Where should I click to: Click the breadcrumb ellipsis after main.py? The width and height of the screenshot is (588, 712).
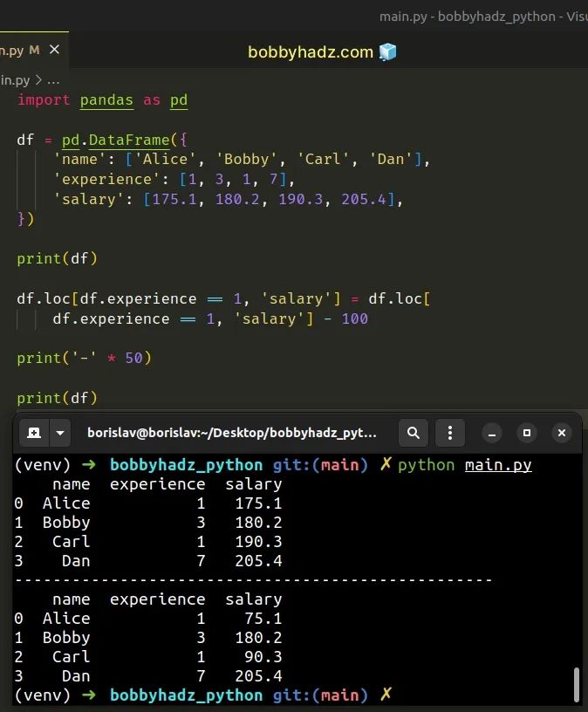click(53, 81)
